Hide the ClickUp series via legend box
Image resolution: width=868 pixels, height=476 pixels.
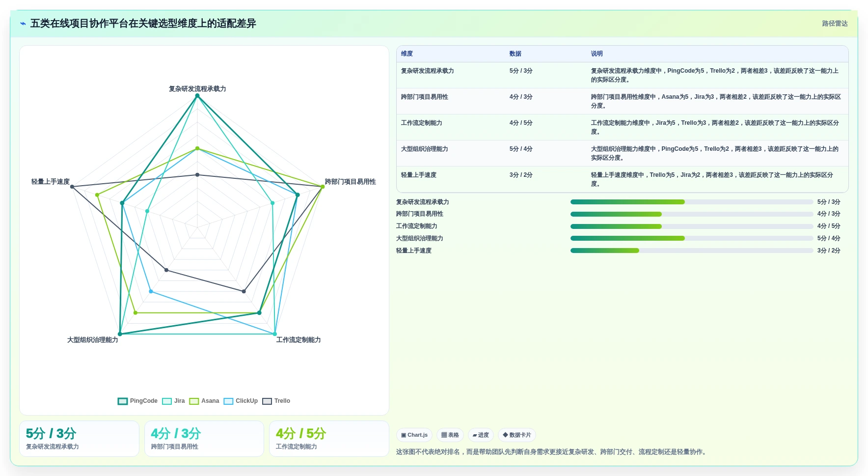[x=228, y=401]
